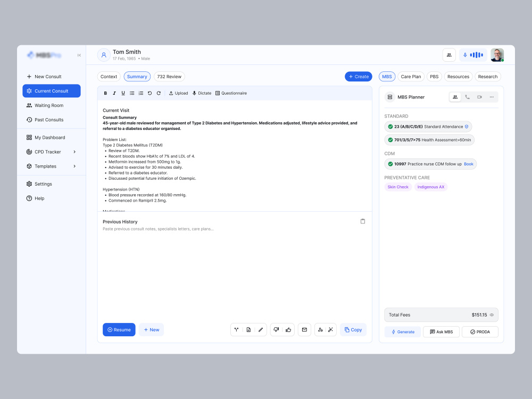
Task: Insert a numbered list
Action: click(x=141, y=93)
